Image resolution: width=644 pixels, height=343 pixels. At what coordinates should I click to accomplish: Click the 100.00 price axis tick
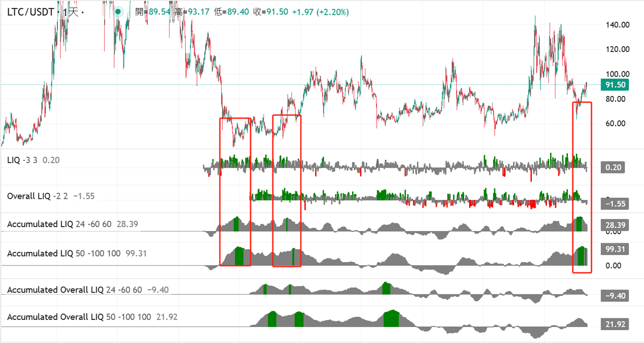click(617, 74)
